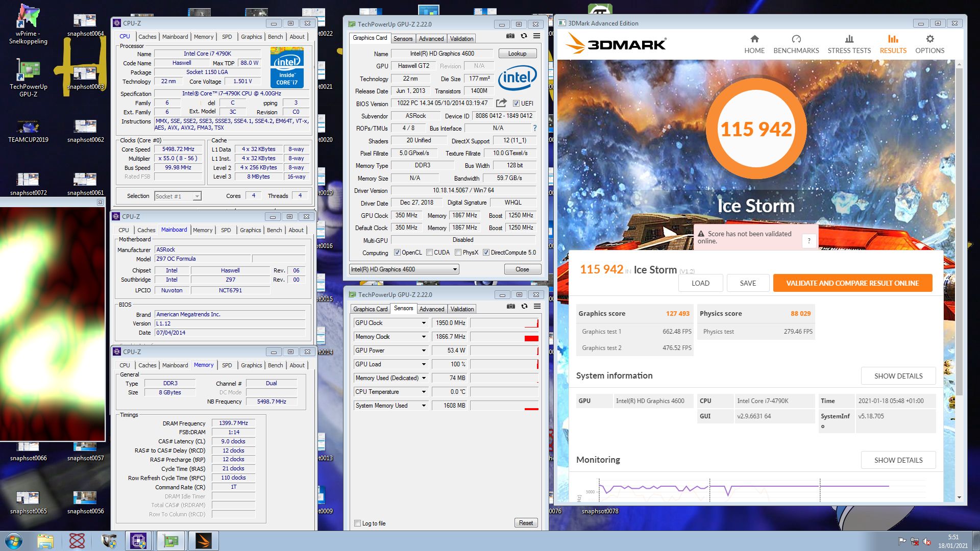Open Windows Explorer from taskbar

point(45,541)
